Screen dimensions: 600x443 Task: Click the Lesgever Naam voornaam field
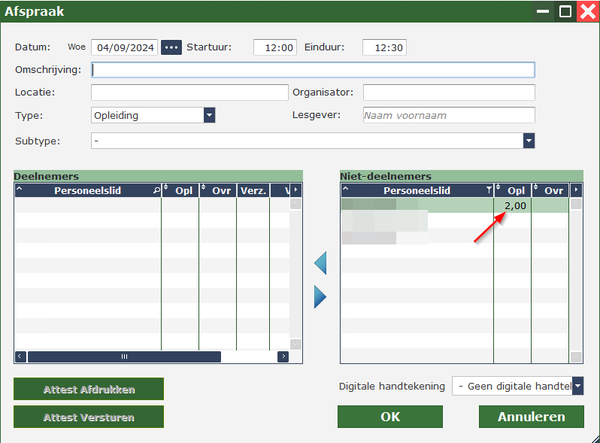click(449, 115)
